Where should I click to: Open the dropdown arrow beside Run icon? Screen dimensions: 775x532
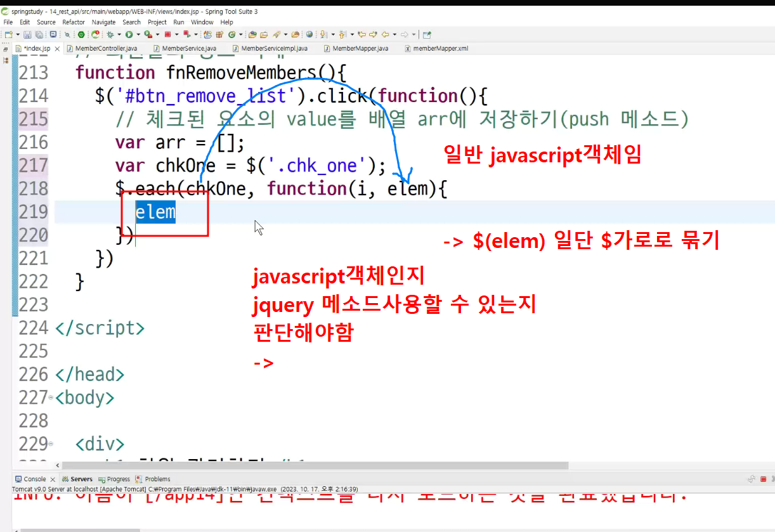[138, 34]
